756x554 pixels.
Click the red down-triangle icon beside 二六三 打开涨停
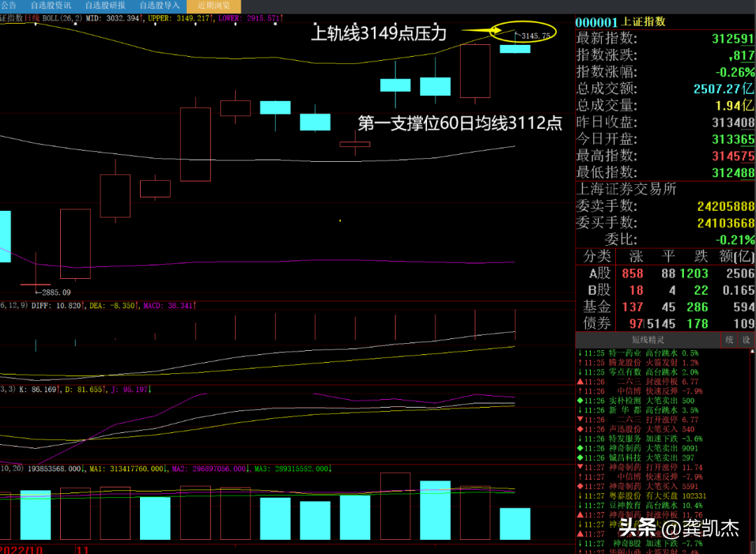pos(580,420)
